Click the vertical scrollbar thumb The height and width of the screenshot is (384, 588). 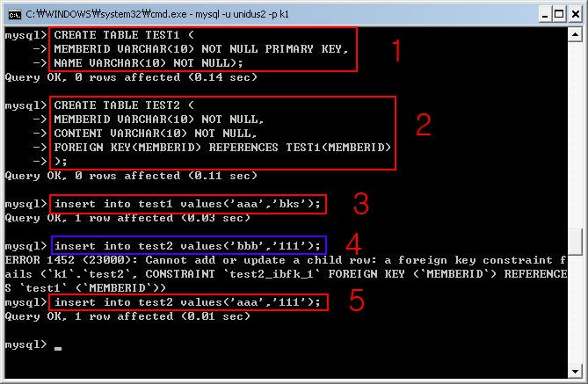575,242
